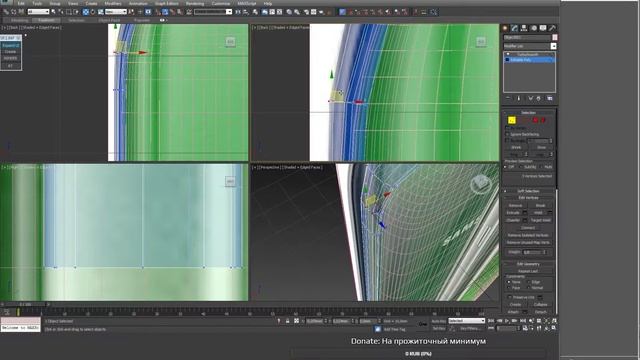The width and height of the screenshot is (640, 360).
Task: Open the Modifiers menu
Action: (x=113, y=3)
